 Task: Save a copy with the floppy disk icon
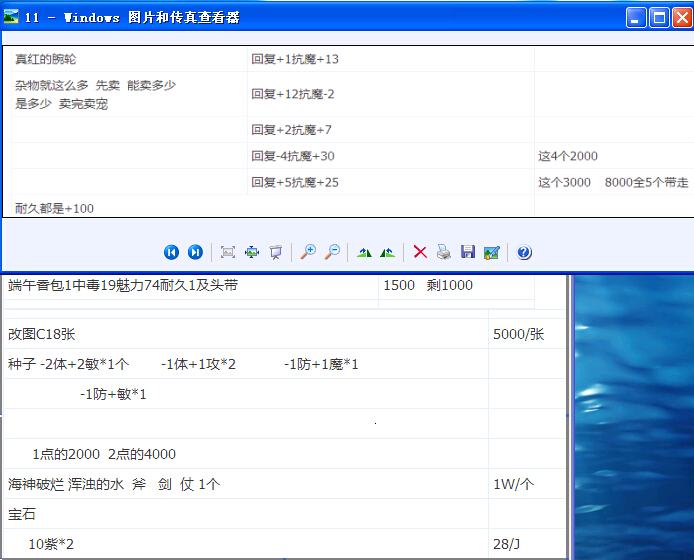tap(468, 252)
